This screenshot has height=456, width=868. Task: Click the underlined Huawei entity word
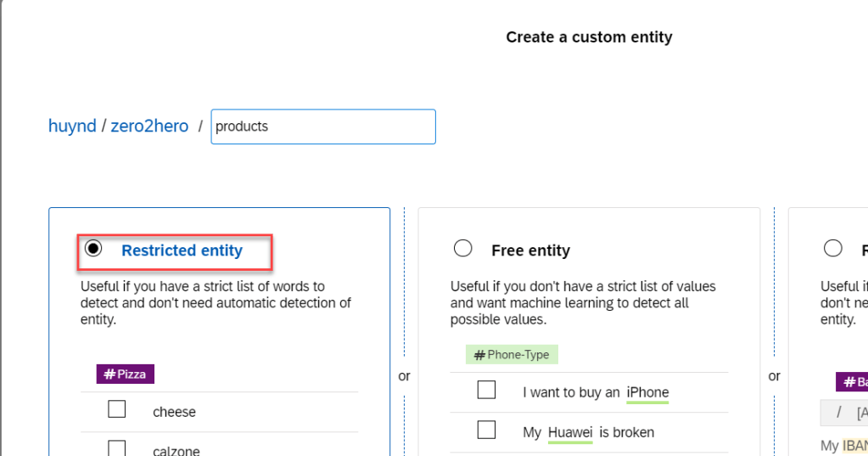coord(570,432)
